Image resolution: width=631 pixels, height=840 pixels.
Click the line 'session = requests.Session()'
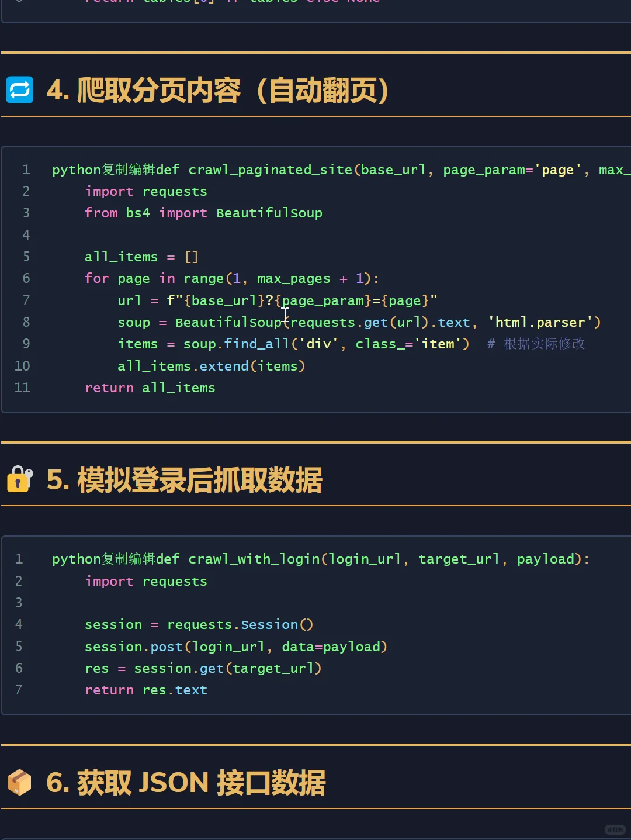pos(199,625)
